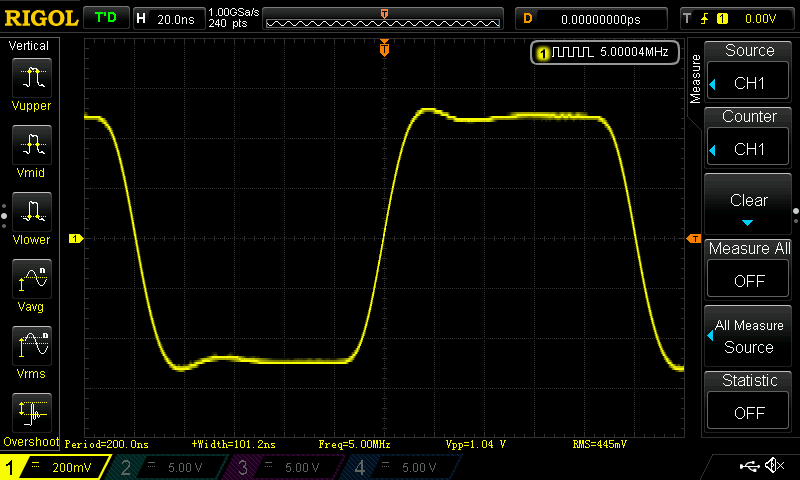Click the Period=200.0ns measurement
This screenshot has width=800, height=480.
coord(107,444)
